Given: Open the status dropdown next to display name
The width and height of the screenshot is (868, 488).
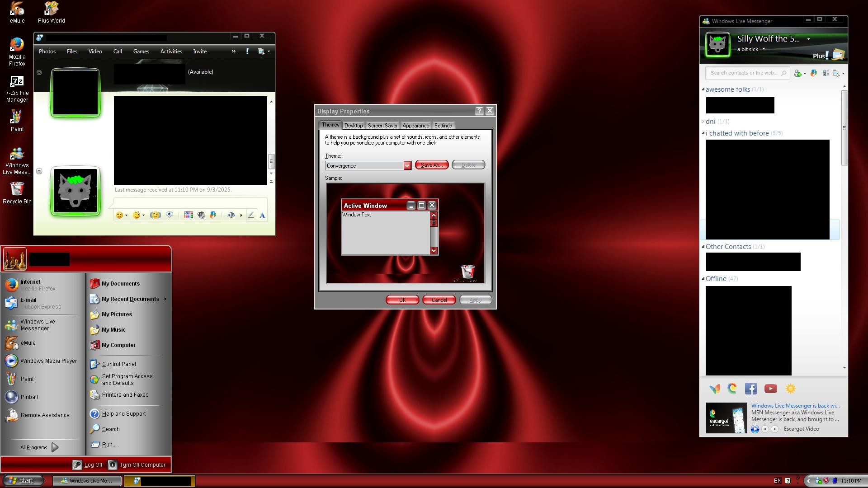Looking at the screenshot, I should tap(808, 39).
